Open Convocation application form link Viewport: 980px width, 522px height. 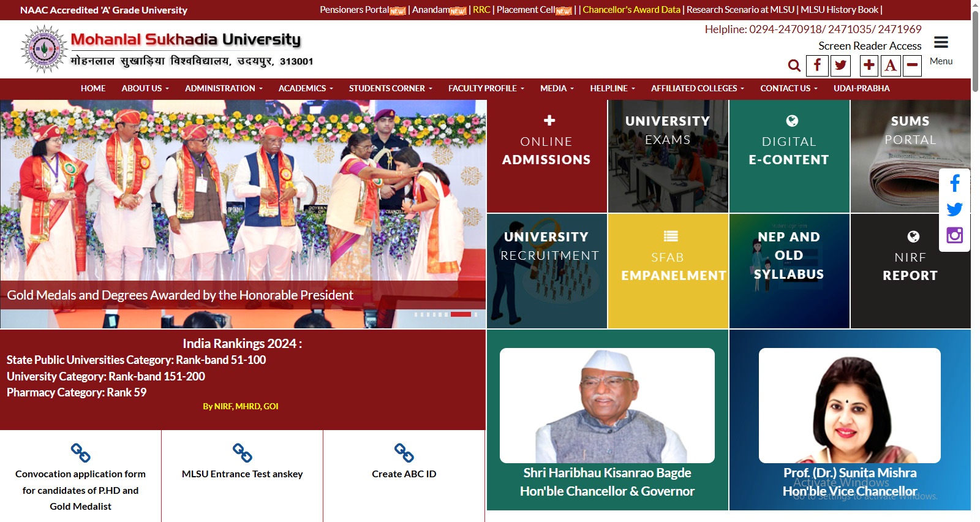(x=80, y=490)
